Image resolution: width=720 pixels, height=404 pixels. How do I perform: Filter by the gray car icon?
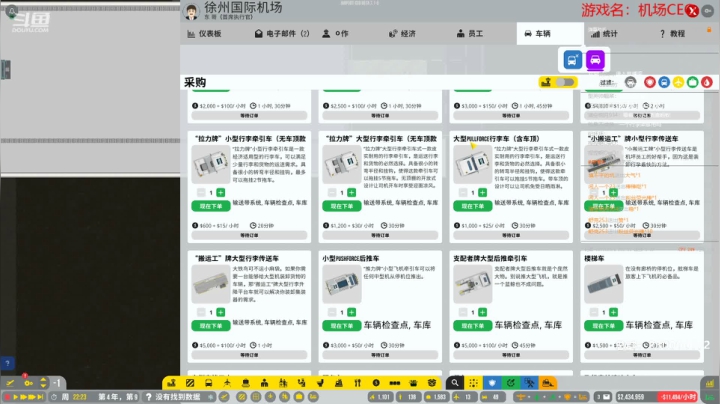click(x=630, y=82)
